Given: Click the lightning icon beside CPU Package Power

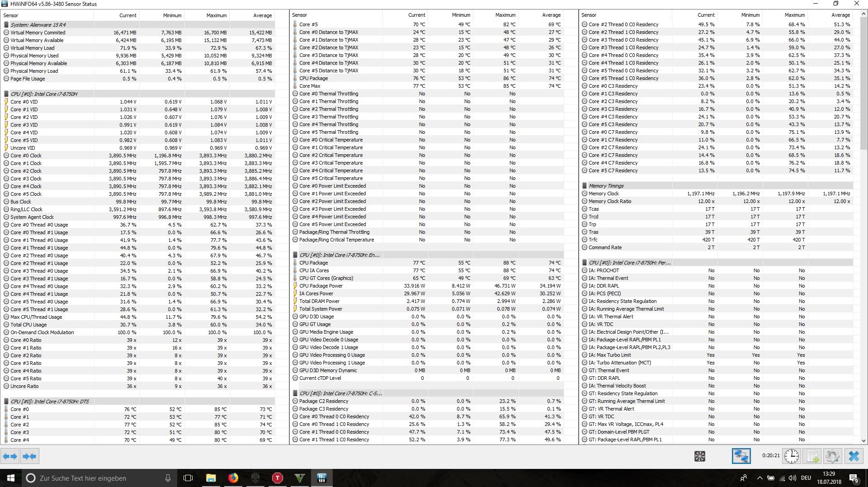Looking at the screenshot, I should coord(295,286).
